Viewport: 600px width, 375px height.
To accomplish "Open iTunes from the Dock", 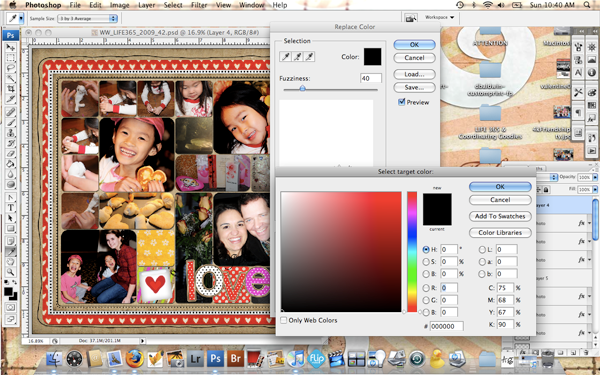I will coord(295,359).
